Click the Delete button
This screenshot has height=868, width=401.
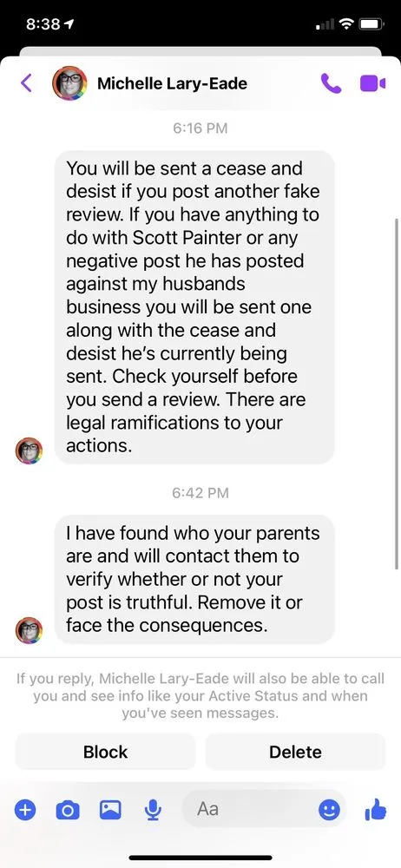[x=295, y=752]
